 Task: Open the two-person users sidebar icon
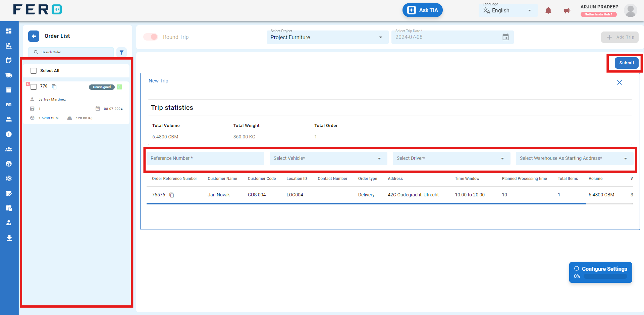9,119
